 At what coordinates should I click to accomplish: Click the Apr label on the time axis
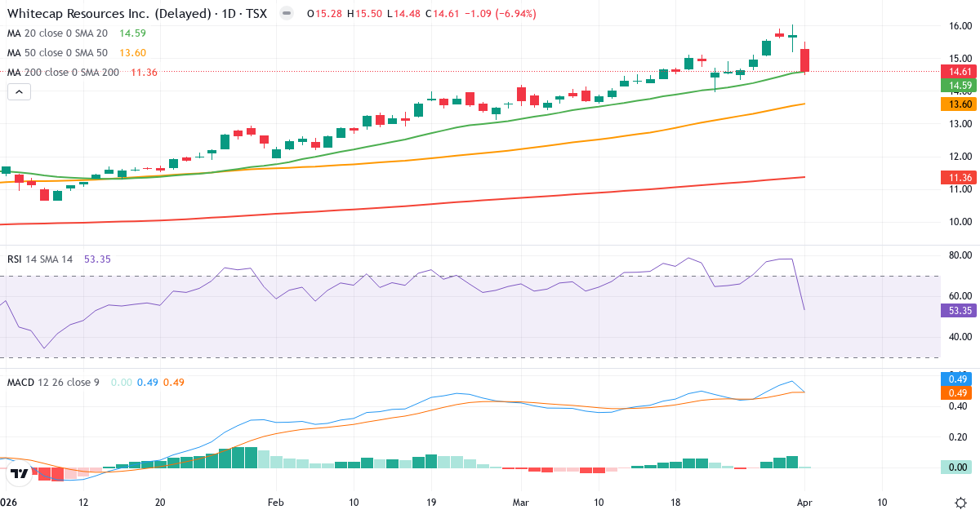pyautogui.click(x=805, y=503)
